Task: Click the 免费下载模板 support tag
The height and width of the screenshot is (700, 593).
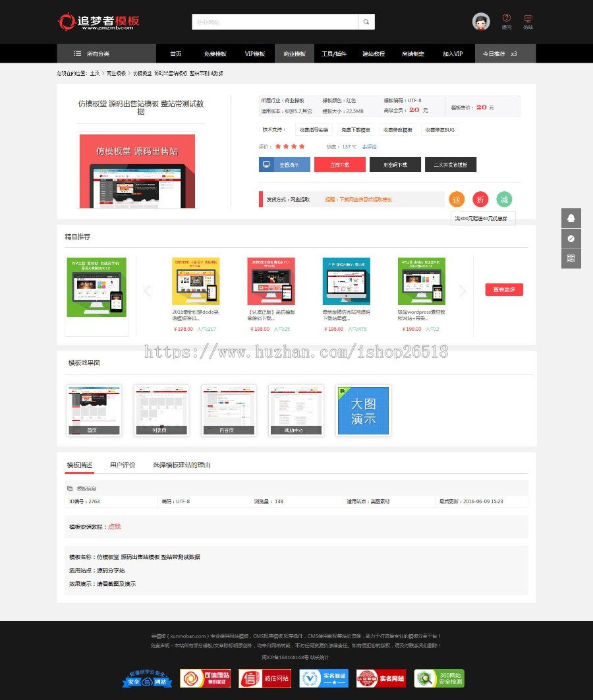Action: (x=356, y=130)
